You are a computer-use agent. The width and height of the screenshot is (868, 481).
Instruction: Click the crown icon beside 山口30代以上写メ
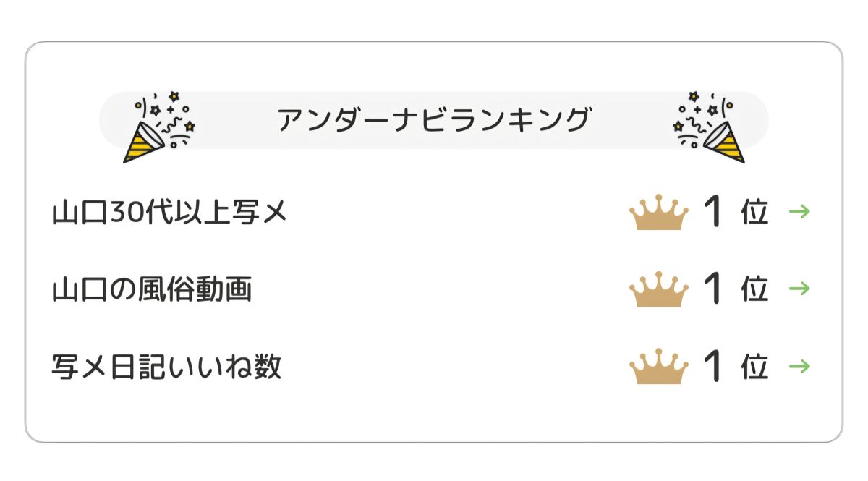click(658, 213)
